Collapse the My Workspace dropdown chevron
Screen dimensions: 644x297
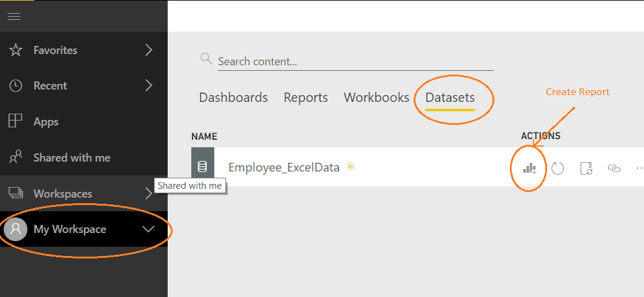148,229
